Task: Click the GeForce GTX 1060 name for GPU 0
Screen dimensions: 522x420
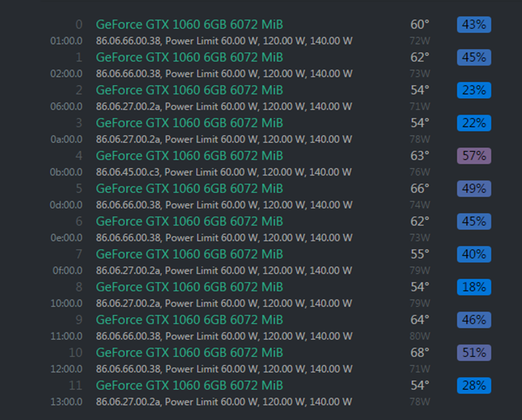Action: point(190,25)
